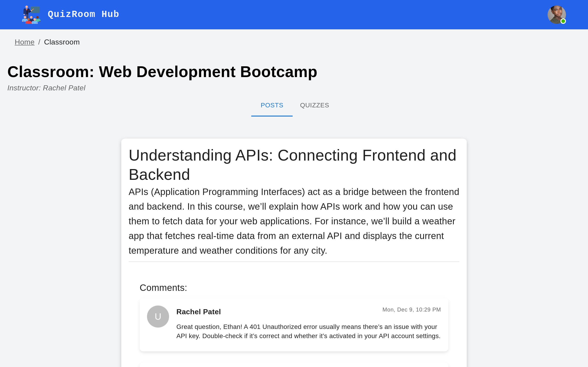Click the APIs post body paragraph

coord(294,221)
